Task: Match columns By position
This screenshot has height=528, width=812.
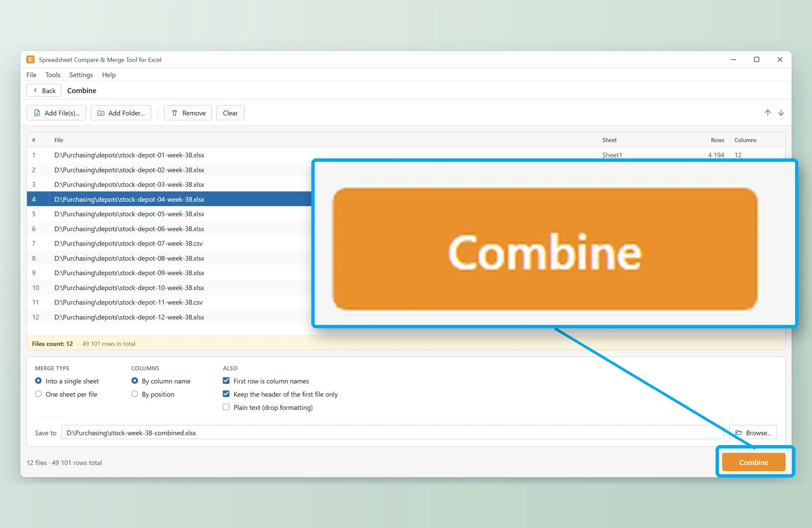Action: coord(153,394)
